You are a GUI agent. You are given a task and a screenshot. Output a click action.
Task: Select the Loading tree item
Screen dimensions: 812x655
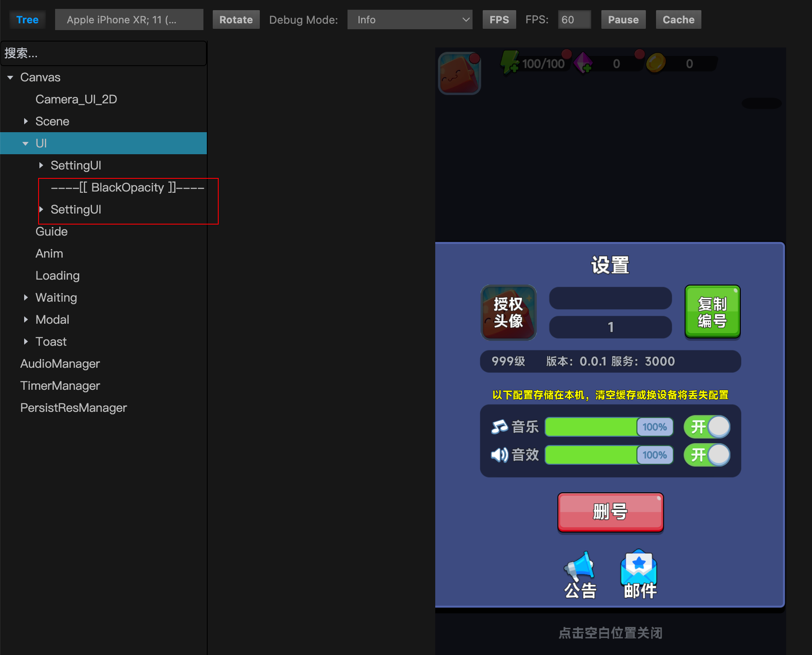58,276
